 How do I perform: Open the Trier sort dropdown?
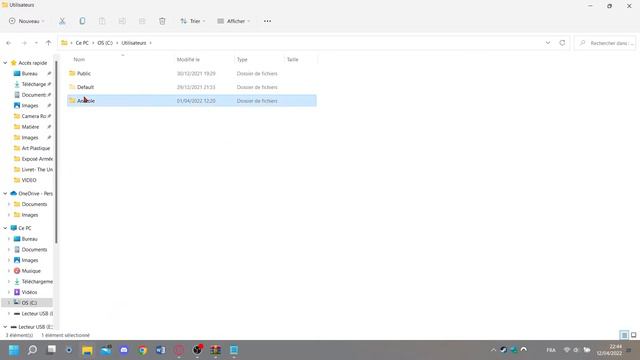pos(193,21)
